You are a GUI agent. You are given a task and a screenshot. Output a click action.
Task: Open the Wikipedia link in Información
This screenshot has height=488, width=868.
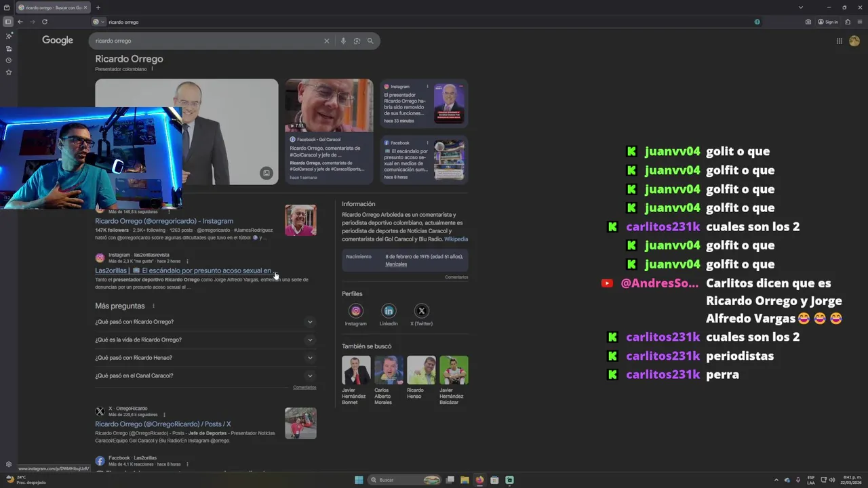click(456, 239)
